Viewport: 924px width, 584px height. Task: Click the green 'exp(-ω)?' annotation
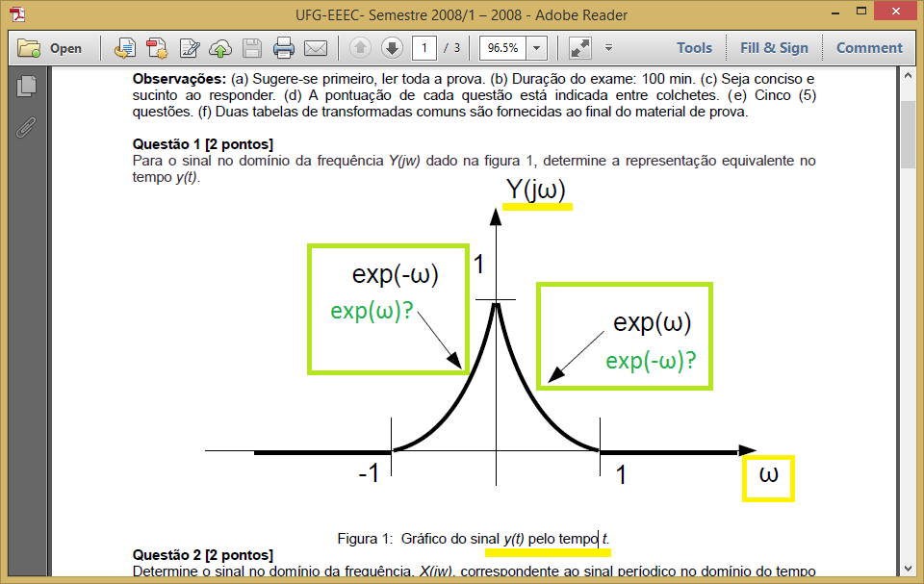[x=652, y=361]
